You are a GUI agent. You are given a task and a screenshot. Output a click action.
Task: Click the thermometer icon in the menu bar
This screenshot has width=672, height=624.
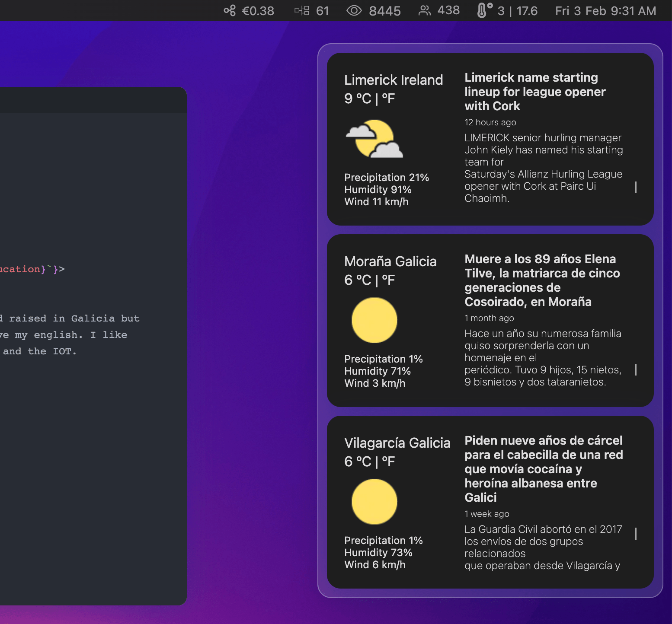pos(484,10)
